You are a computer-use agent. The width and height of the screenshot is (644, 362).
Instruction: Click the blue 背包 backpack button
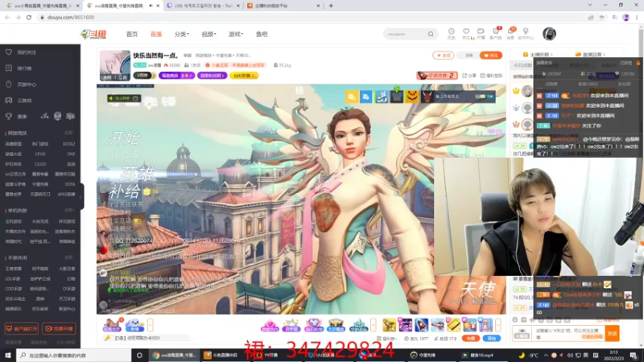(x=491, y=339)
